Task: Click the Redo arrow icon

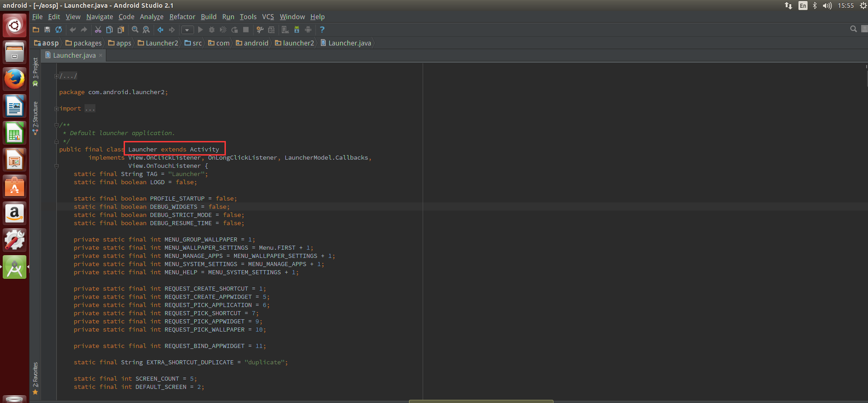Action: tap(84, 30)
